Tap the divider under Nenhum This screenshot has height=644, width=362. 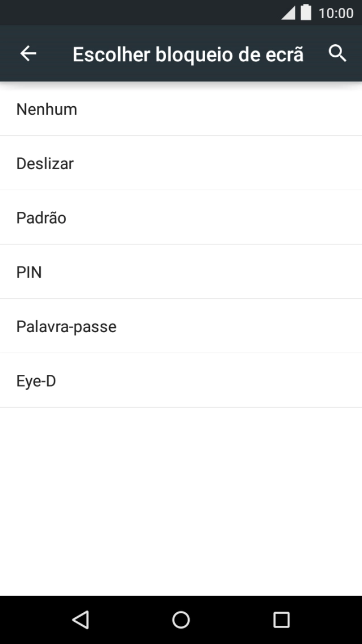point(181,136)
